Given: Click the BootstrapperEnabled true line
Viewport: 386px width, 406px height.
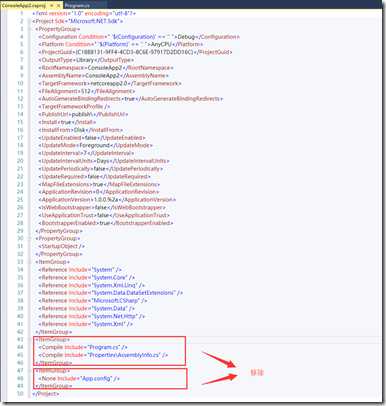Looking at the screenshot, I should [x=106, y=223].
